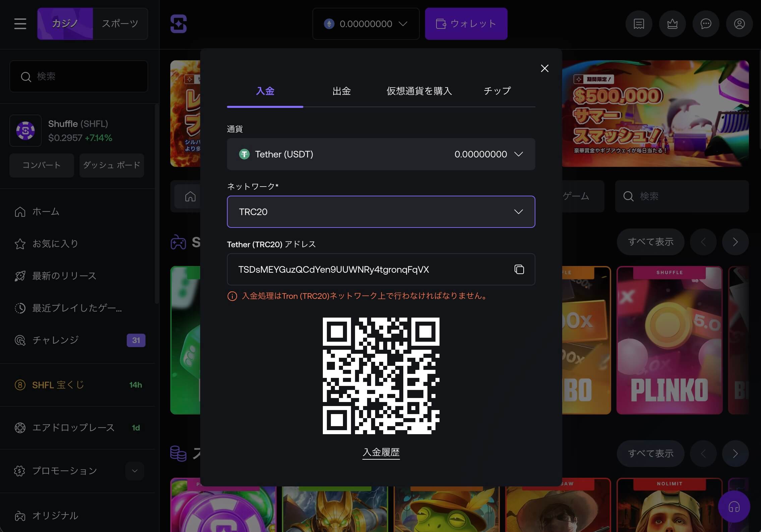This screenshot has height=532, width=761.
Task: Show next Shuffle originals with right arrow
Action: [x=735, y=242]
